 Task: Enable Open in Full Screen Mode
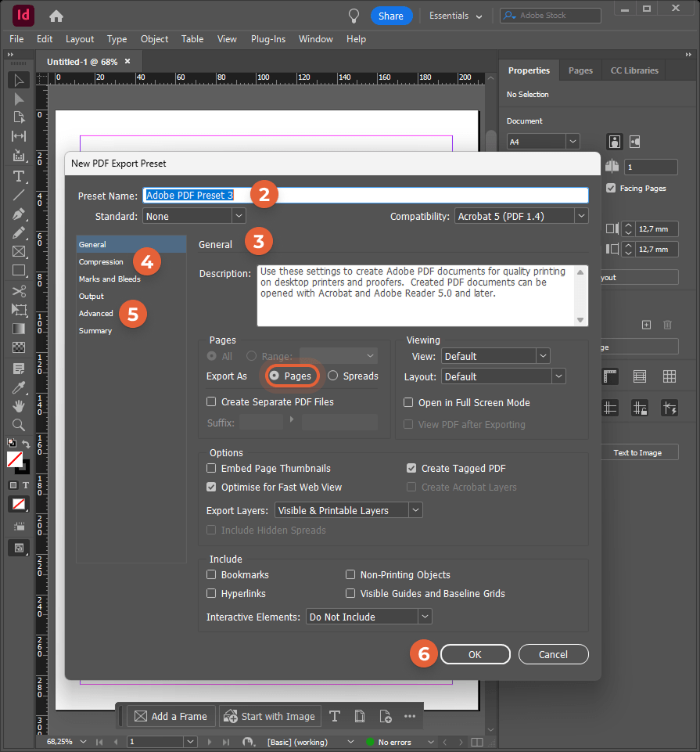(408, 402)
